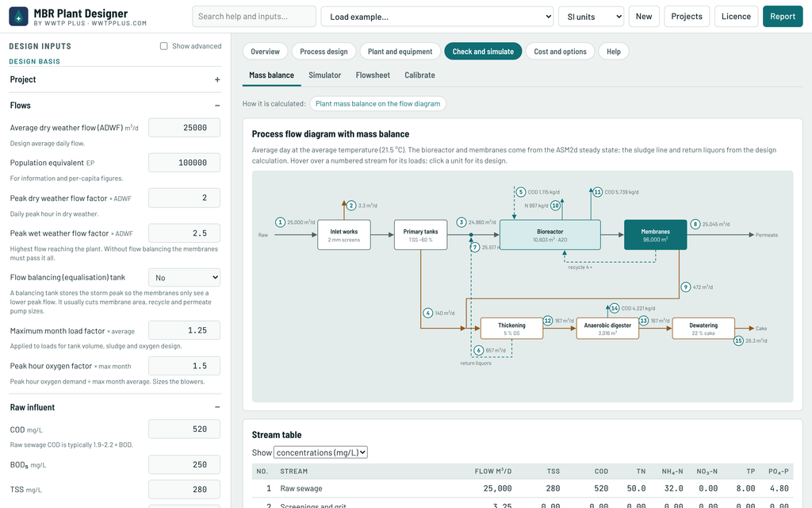Select stream 4 marker at 140 m³/d

(427, 313)
